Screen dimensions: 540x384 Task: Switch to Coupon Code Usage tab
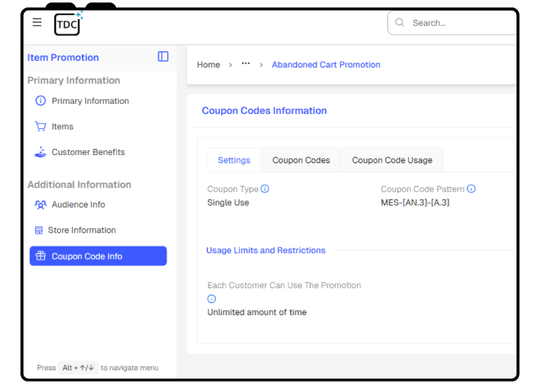pos(392,160)
